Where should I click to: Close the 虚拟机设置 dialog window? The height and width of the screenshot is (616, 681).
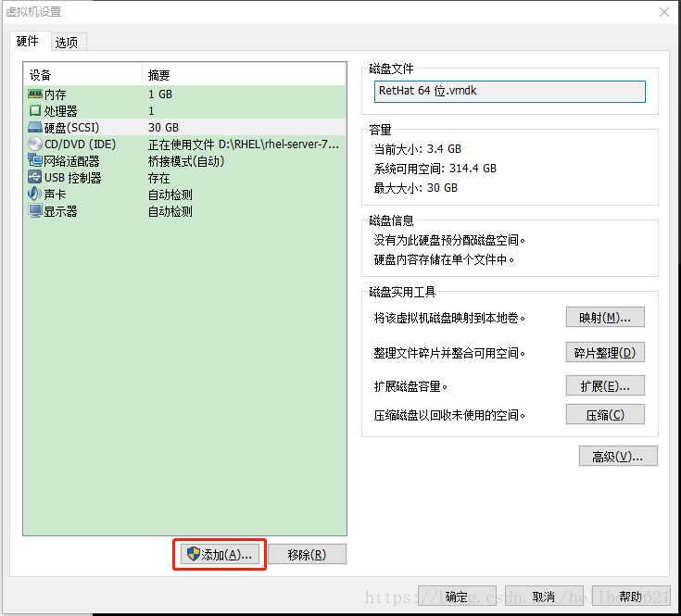(664, 12)
